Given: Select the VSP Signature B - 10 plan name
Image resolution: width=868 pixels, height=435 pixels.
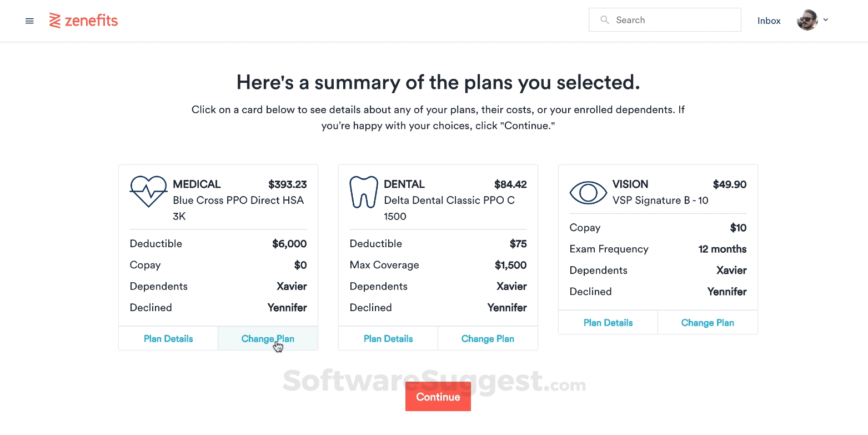Looking at the screenshot, I should (660, 201).
